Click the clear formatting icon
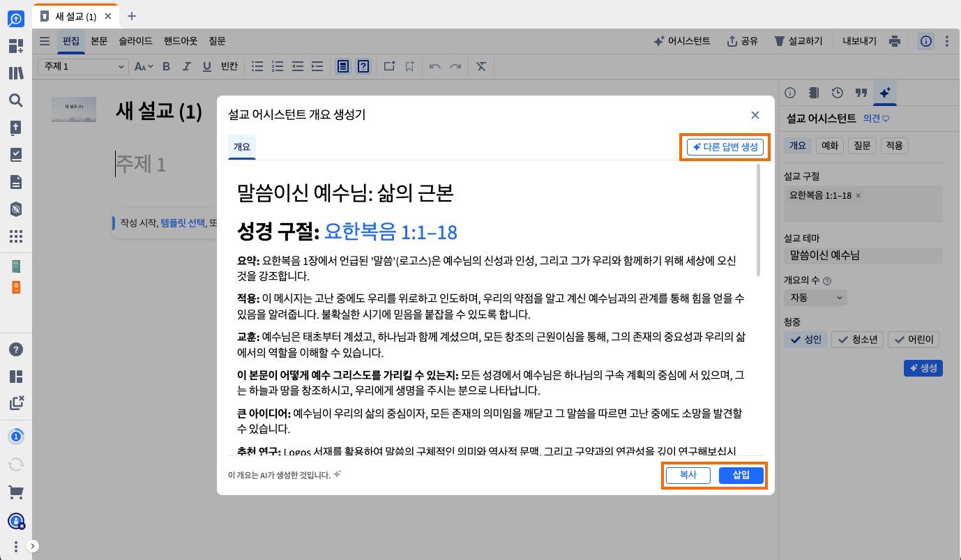 point(481,66)
